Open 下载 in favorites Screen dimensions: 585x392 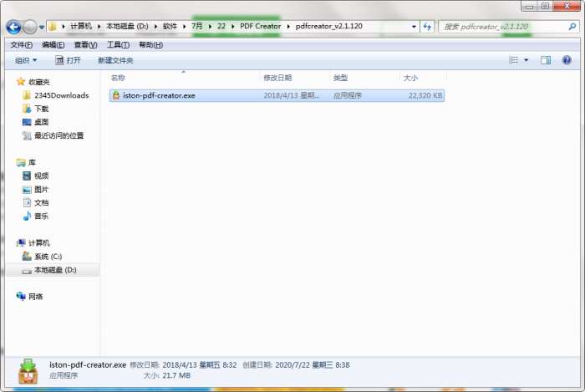(42, 109)
